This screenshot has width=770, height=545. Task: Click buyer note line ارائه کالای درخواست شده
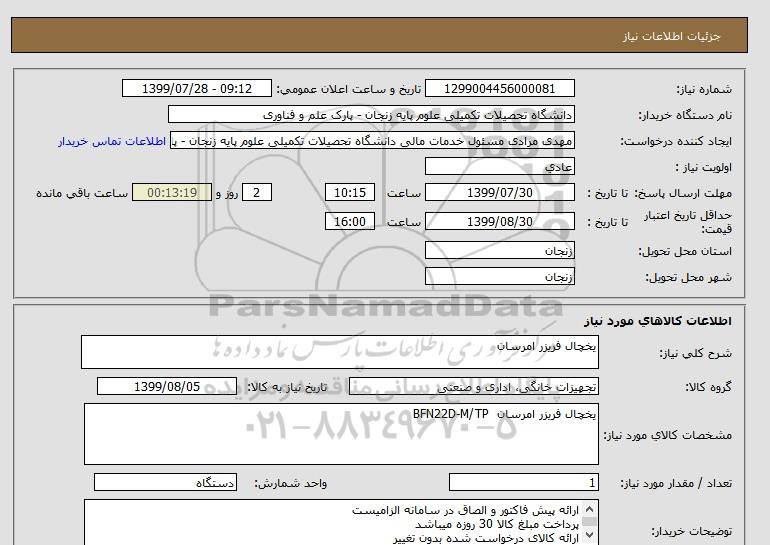(x=486, y=538)
